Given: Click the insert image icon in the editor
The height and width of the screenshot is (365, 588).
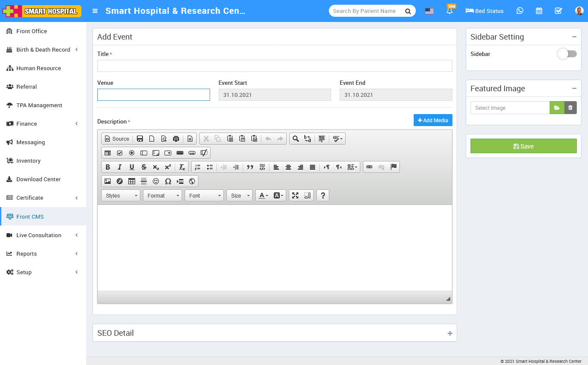Looking at the screenshot, I should coord(108,181).
